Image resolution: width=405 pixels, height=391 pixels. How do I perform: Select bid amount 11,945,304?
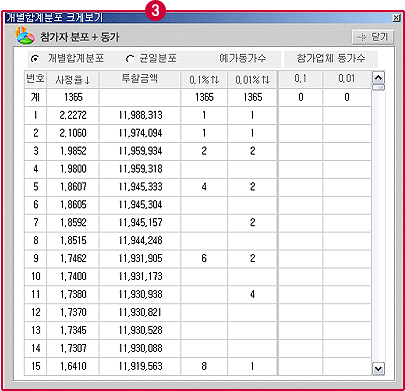pos(140,205)
